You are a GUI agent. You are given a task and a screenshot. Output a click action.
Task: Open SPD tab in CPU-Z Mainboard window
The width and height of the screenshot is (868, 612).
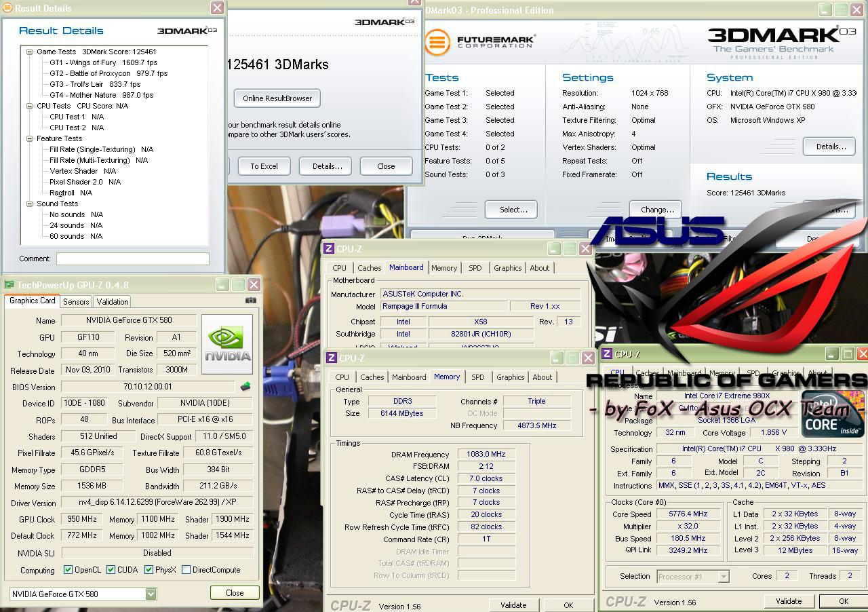point(475,268)
